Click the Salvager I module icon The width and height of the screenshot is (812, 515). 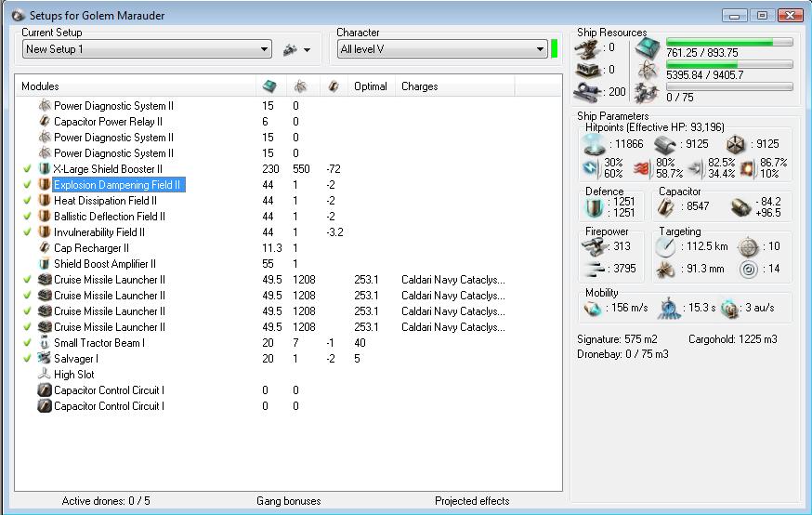pos(45,359)
